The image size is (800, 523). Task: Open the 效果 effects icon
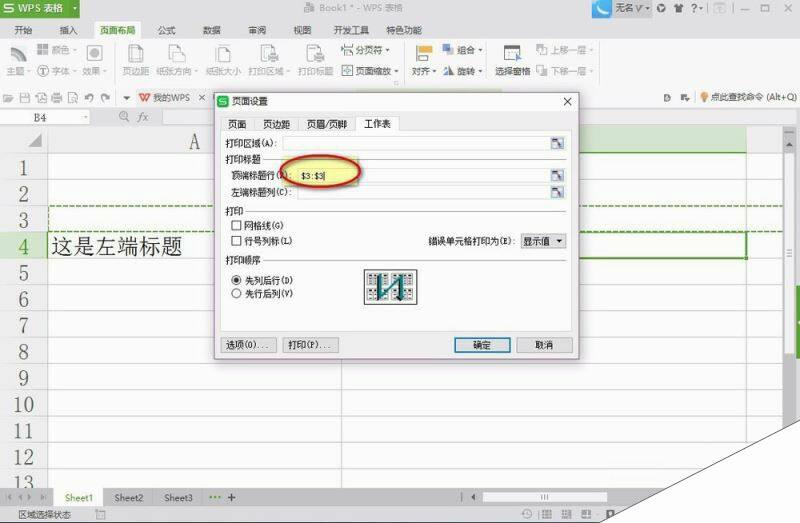pos(94,53)
